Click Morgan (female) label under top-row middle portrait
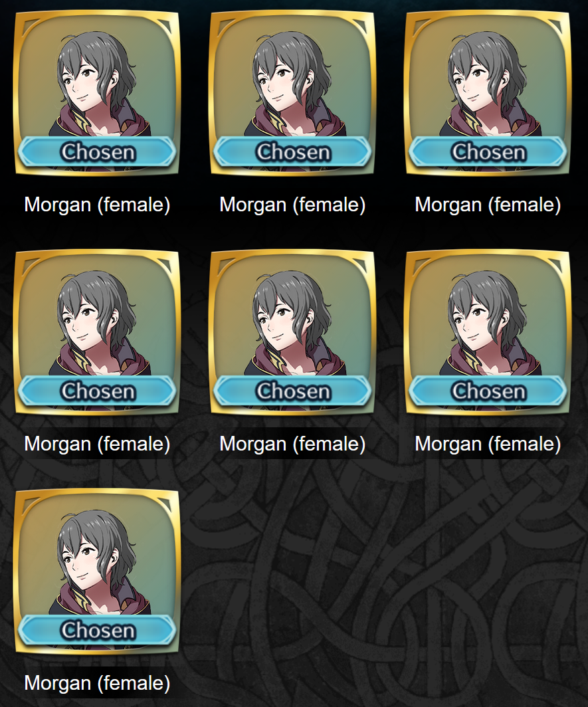 click(x=292, y=205)
